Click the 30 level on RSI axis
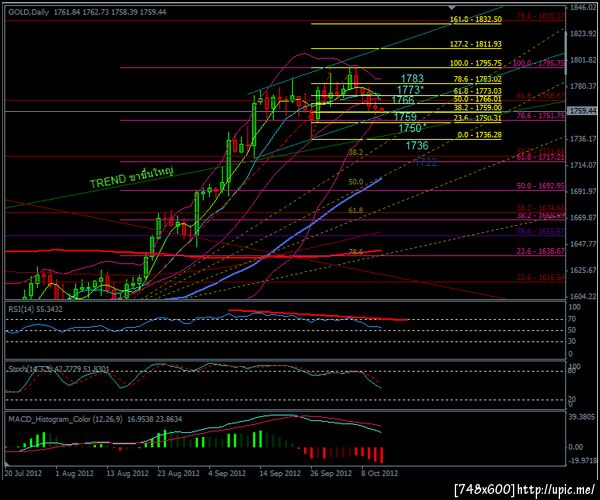The image size is (600, 500). click(x=572, y=341)
